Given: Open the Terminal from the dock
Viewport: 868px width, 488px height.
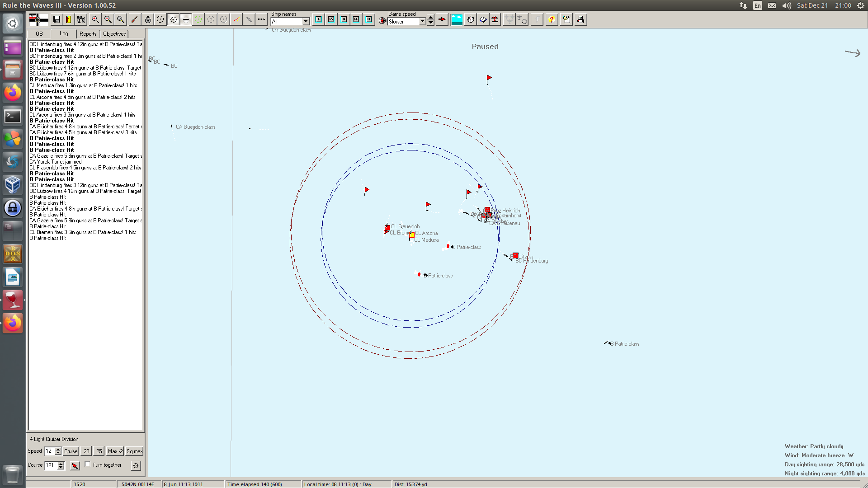Looking at the screenshot, I should pos(13,116).
